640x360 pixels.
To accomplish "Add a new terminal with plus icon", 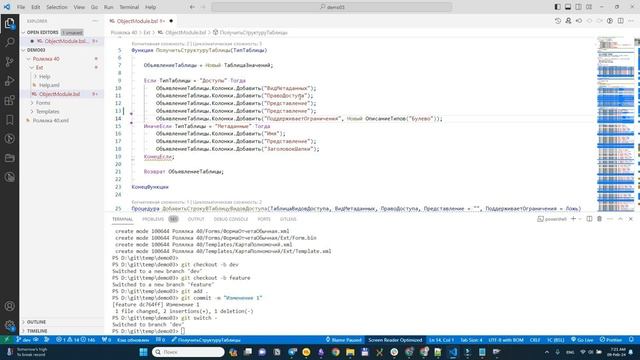I will coord(573,219).
